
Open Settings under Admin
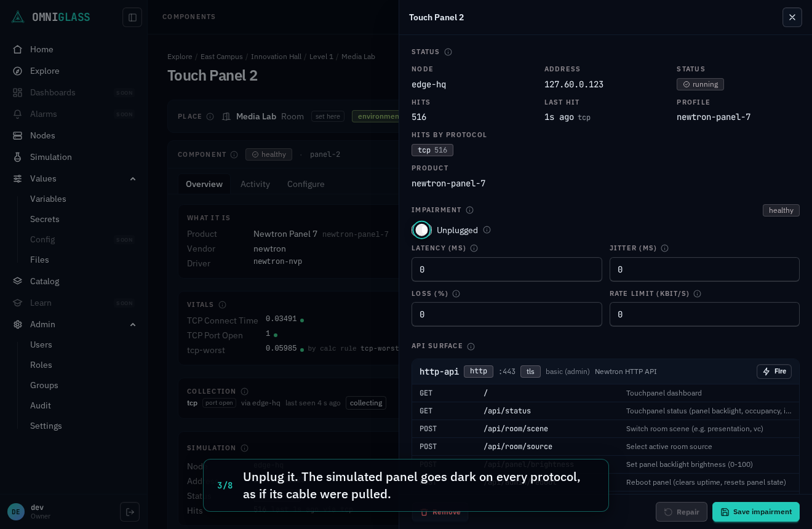pos(46,426)
